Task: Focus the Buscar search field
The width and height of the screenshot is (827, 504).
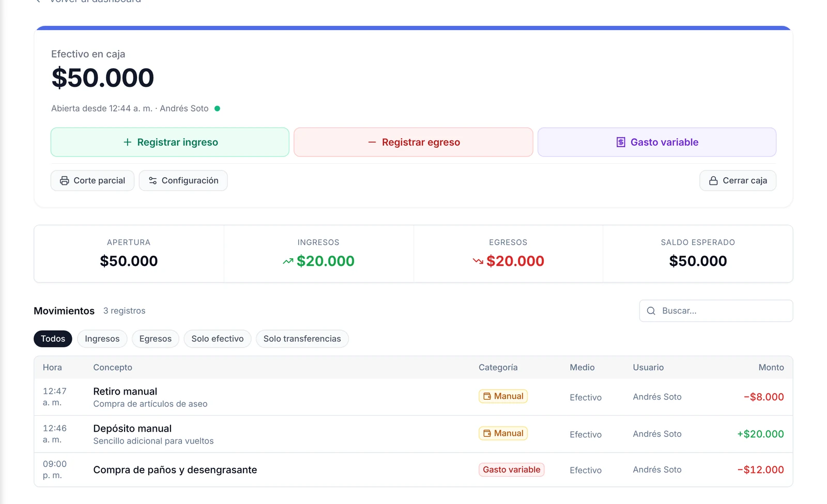Action: coord(716,311)
